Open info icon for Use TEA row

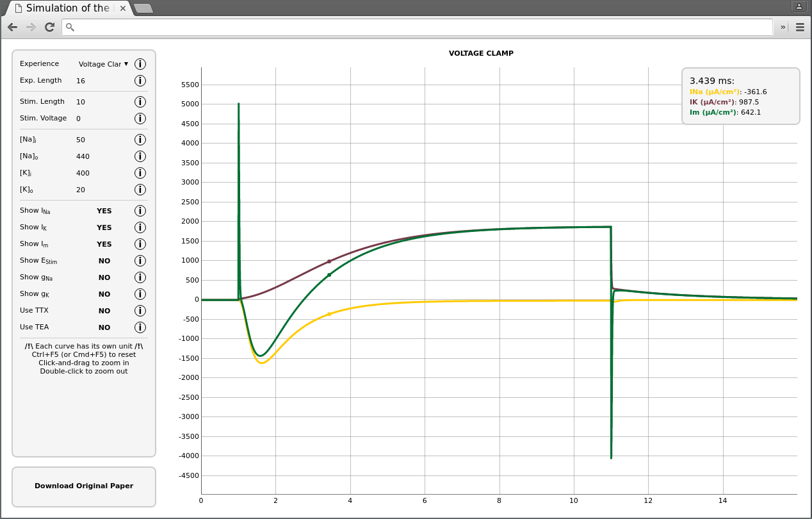point(140,327)
